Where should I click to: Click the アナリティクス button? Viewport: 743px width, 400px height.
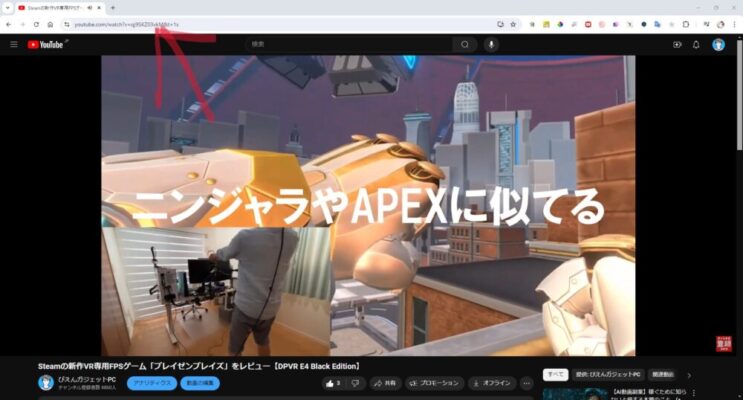coord(152,383)
